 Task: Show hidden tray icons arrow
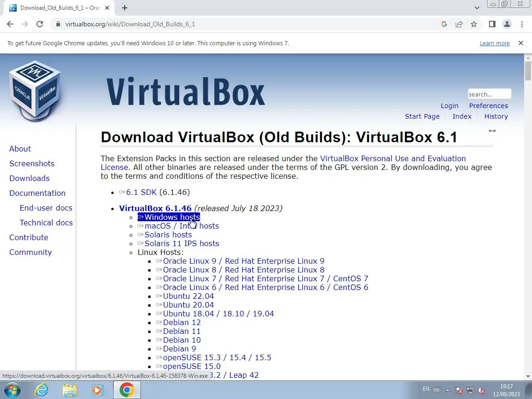tap(447, 390)
